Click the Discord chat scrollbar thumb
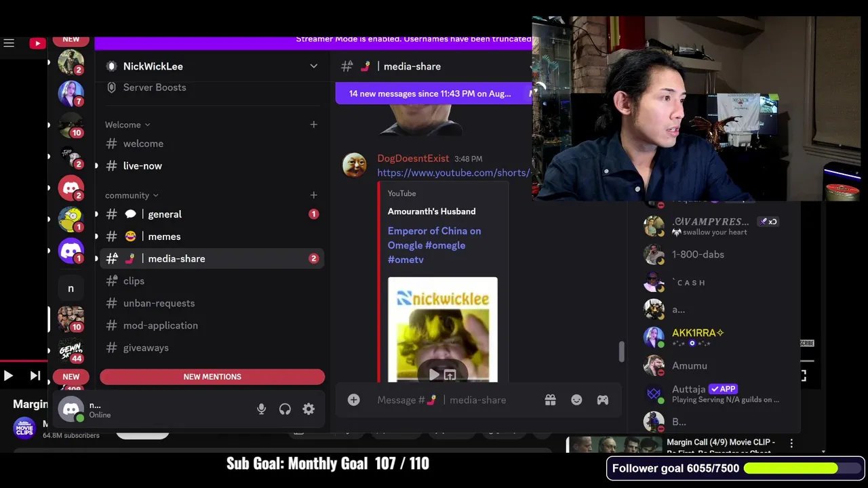The height and width of the screenshot is (488, 868). tap(620, 351)
